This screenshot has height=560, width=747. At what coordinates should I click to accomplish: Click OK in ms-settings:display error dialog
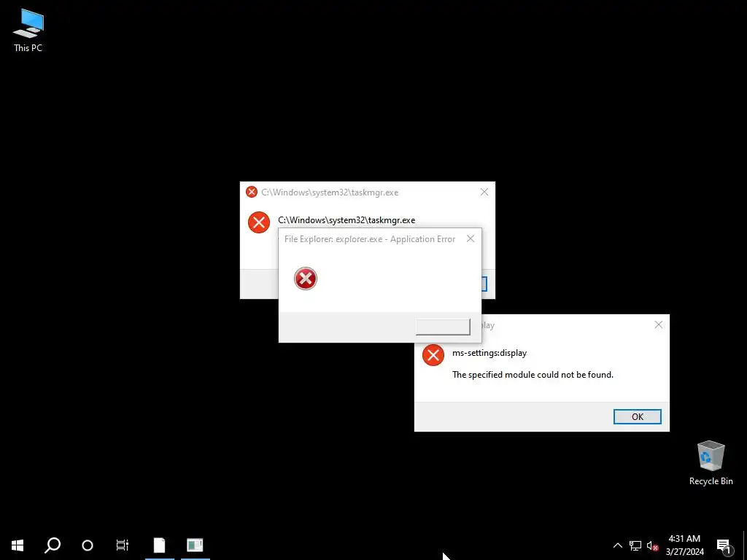click(638, 416)
